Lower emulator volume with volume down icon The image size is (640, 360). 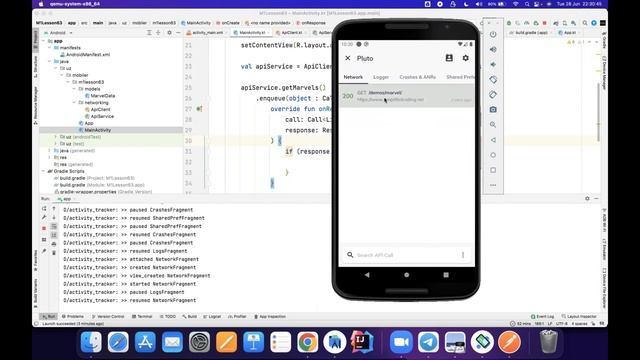[x=493, y=64]
